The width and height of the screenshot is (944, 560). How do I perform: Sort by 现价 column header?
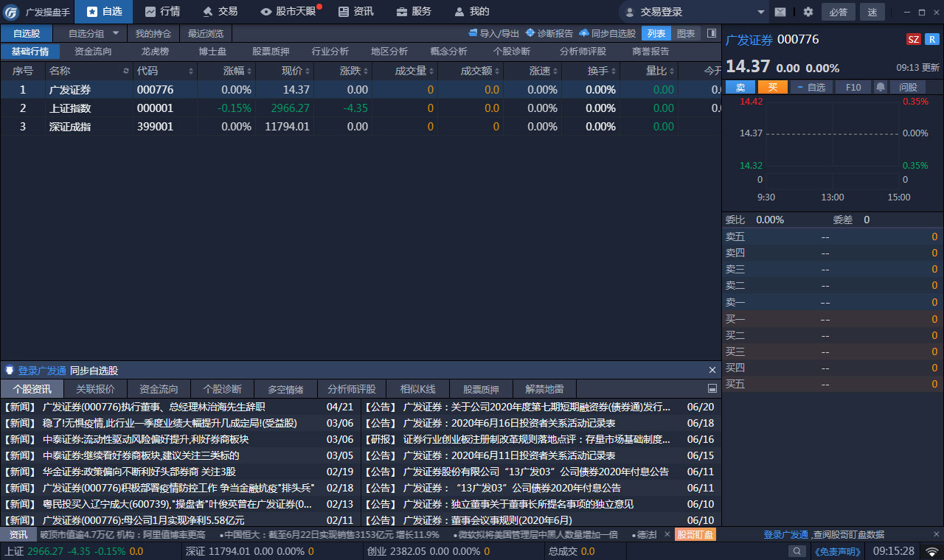pyautogui.click(x=285, y=71)
